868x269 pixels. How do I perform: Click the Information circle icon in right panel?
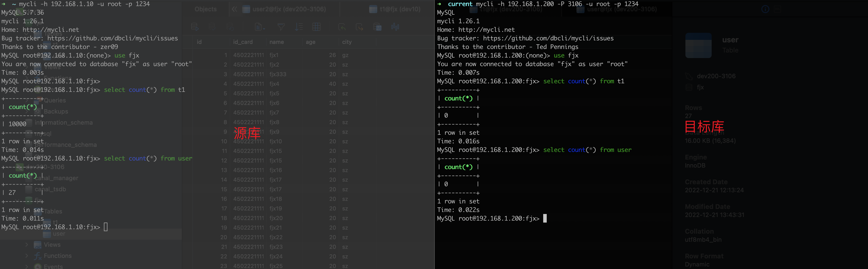tap(765, 9)
